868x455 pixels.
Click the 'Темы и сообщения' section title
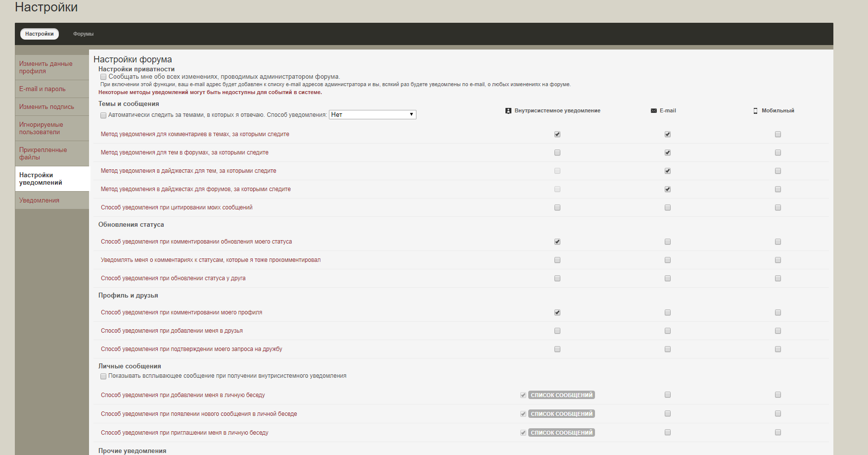[x=129, y=104]
